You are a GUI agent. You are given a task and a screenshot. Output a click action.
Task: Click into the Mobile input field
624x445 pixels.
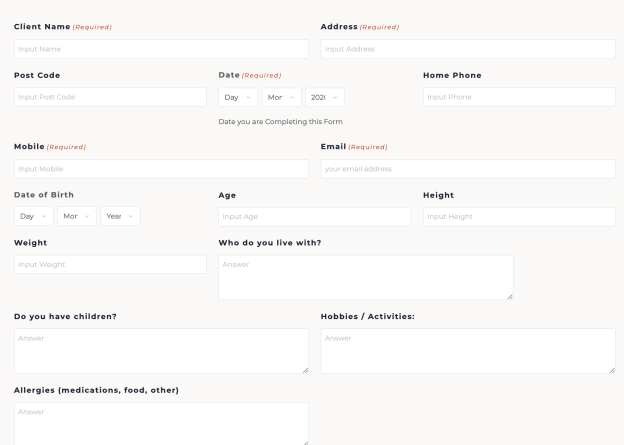click(161, 169)
